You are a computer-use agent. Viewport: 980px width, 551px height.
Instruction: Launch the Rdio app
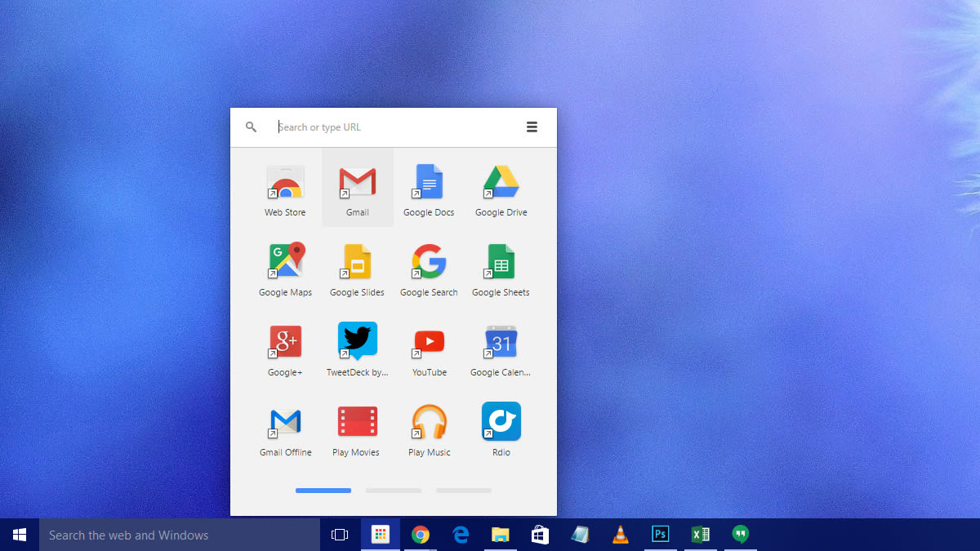[x=501, y=421]
